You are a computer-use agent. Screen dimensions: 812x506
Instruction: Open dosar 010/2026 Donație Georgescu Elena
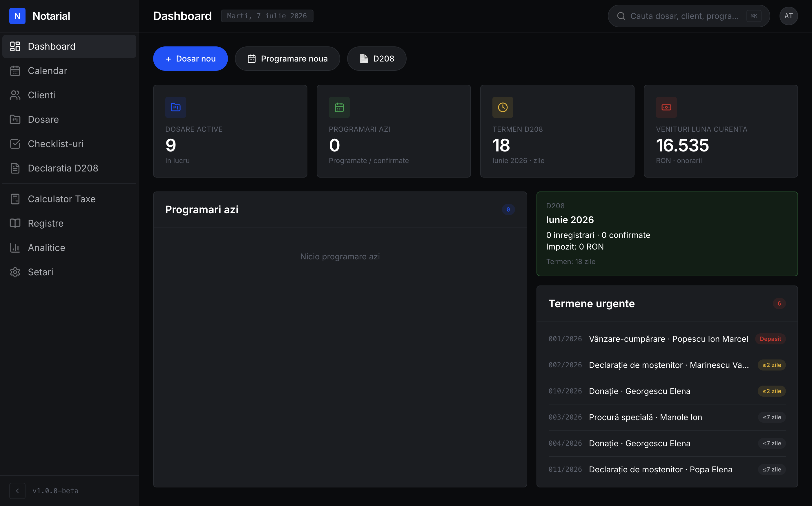tap(667, 391)
